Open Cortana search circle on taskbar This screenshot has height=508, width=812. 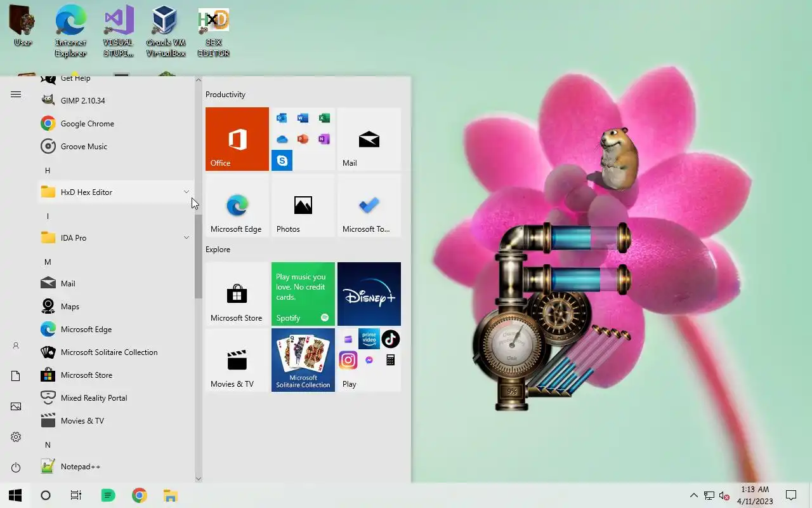pyautogui.click(x=46, y=495)
